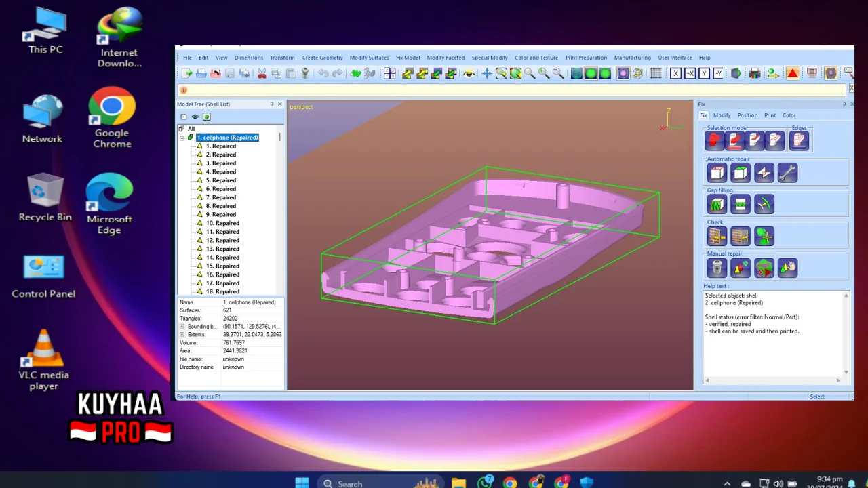Click the green-top cube Automatic repair icon
This screenshot has width=868, height=488.
[741, 173]
